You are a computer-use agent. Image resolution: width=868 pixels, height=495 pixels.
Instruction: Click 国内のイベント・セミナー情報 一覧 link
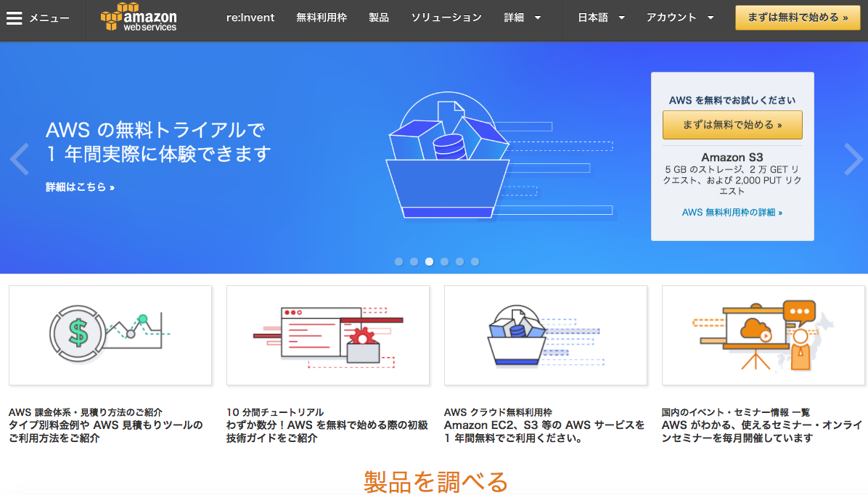click(736, 412)
